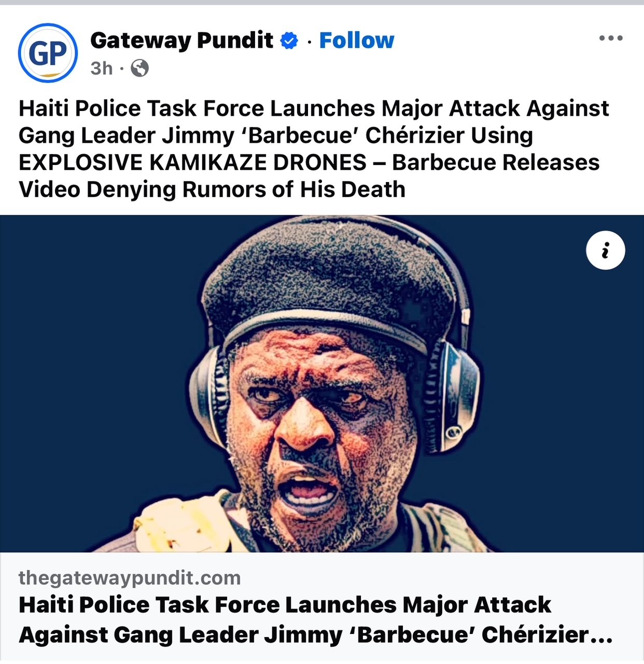Tap the public globe audience icon
The image size is (644, 664).
click(139, 68)
